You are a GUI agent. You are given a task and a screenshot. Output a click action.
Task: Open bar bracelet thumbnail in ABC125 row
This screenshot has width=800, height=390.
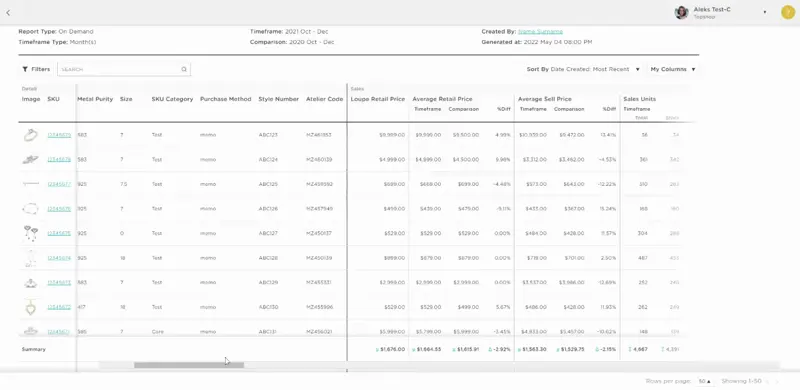tap(31, 184)
